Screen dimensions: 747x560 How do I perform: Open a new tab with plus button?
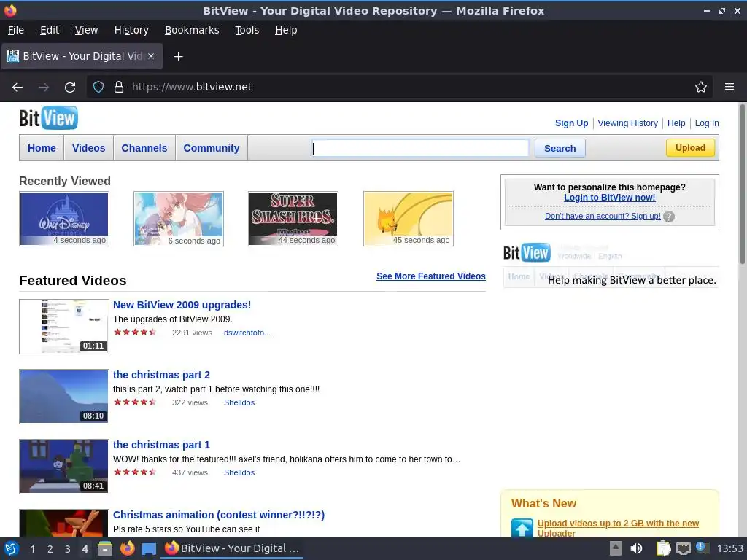178,57
